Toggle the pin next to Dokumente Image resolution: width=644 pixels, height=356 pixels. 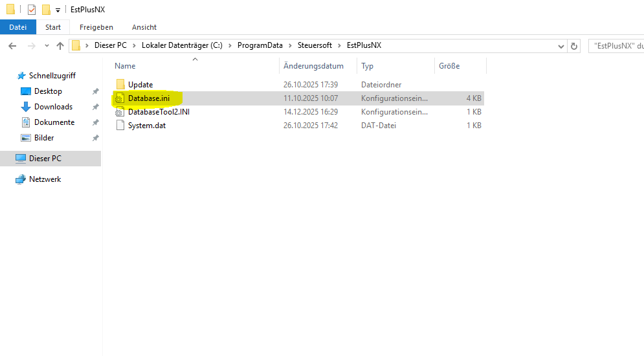click(x=96, y=122)
